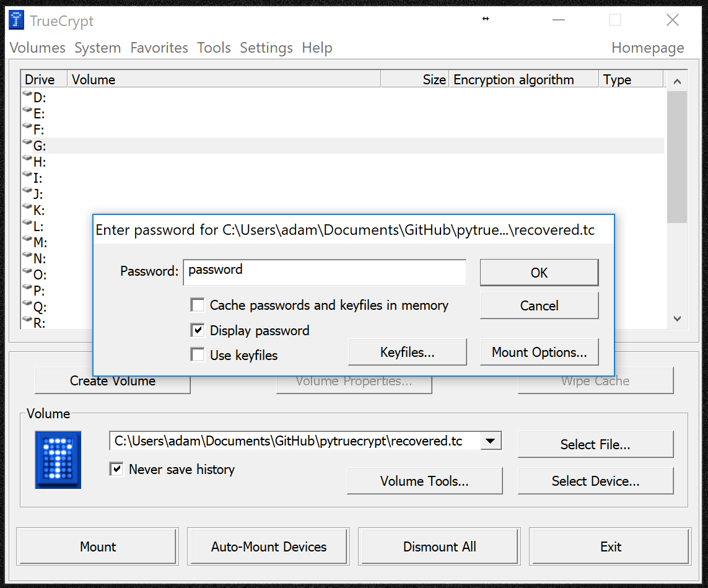Viewport: 708px width, 588px height.
Task: Open the System menu
Action: [97, 48]
